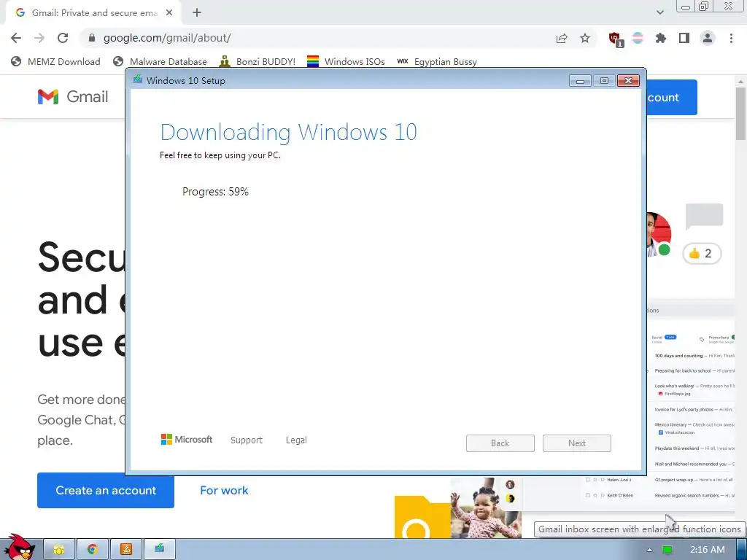
Task: Click the 2:16 AM taskbar clock
Action: point(708,550)
